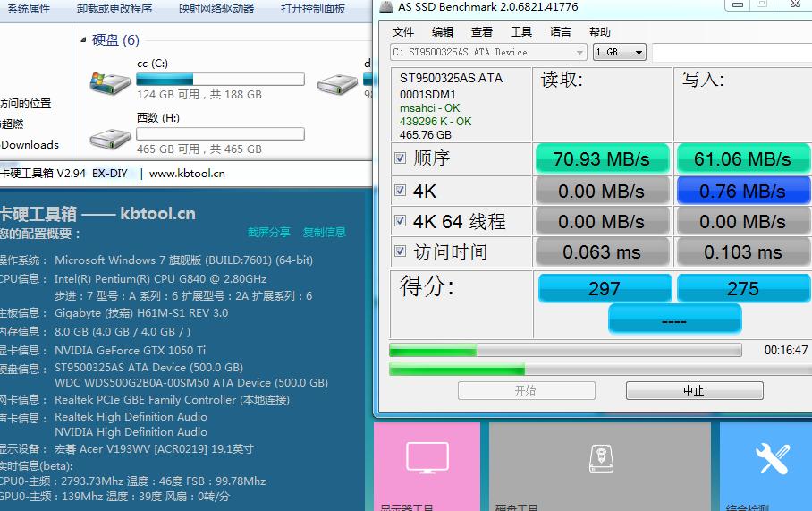
Task: Click 卸载或更改程序 in Explorer toolbar
Action: pos(114,9)
